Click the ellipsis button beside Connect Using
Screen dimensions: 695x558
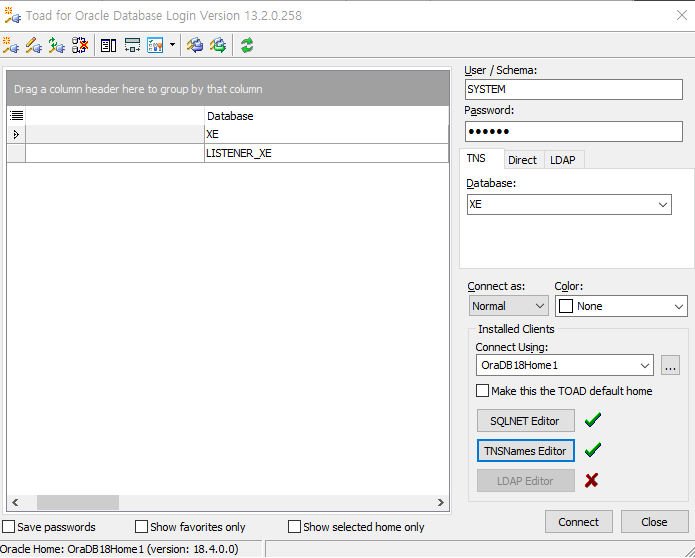tap(671, 366)
